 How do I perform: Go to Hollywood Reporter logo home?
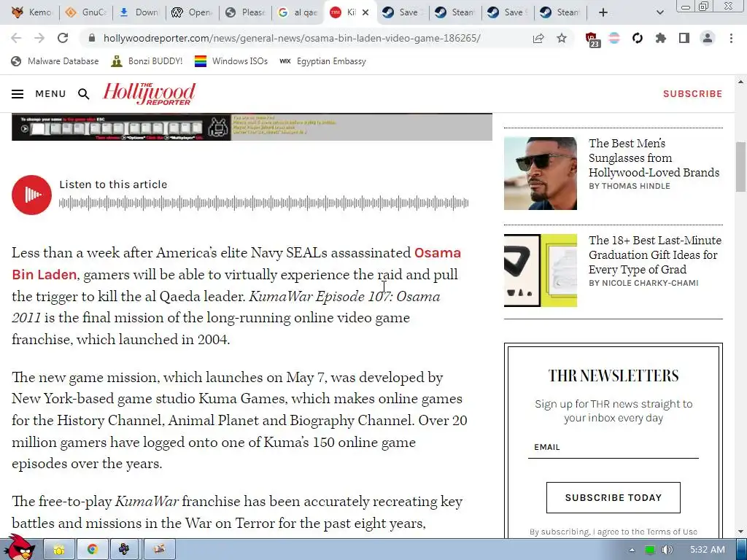(x=149, y=93)
